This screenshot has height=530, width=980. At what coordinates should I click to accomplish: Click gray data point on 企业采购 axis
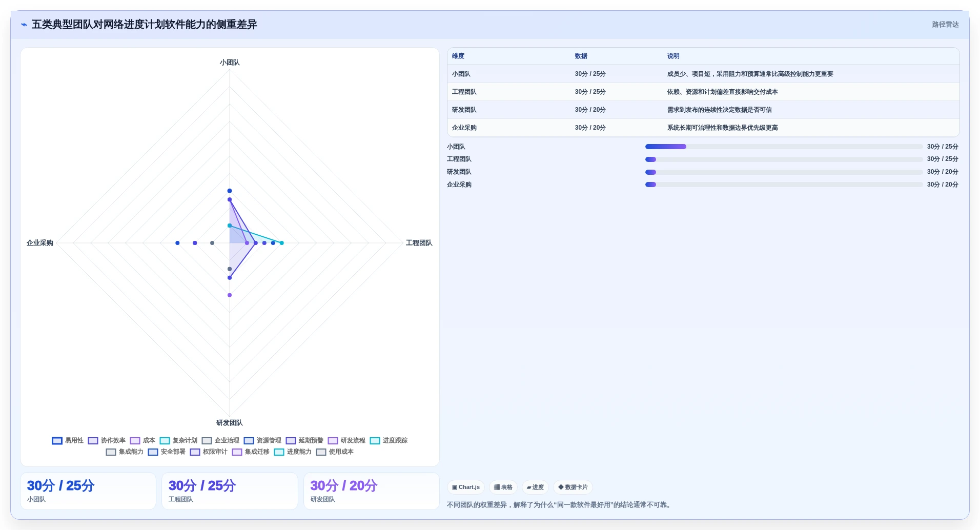tap(212, 243)
